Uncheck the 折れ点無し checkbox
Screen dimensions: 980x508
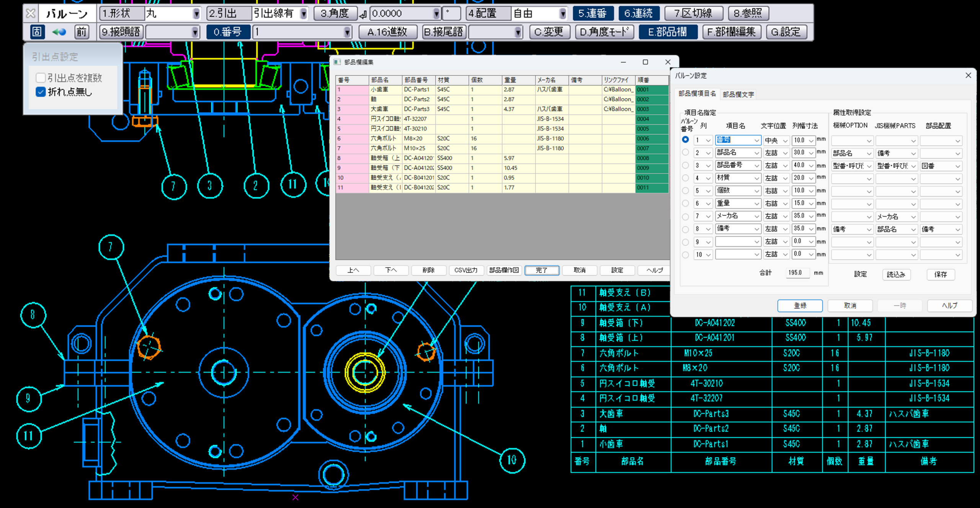(x=41, y=92)
